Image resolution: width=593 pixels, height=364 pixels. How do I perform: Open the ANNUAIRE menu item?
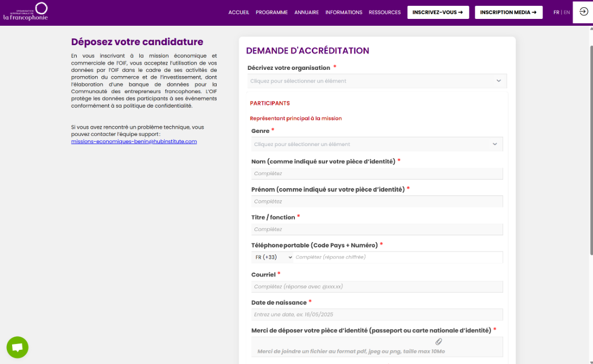pos(306,13)
